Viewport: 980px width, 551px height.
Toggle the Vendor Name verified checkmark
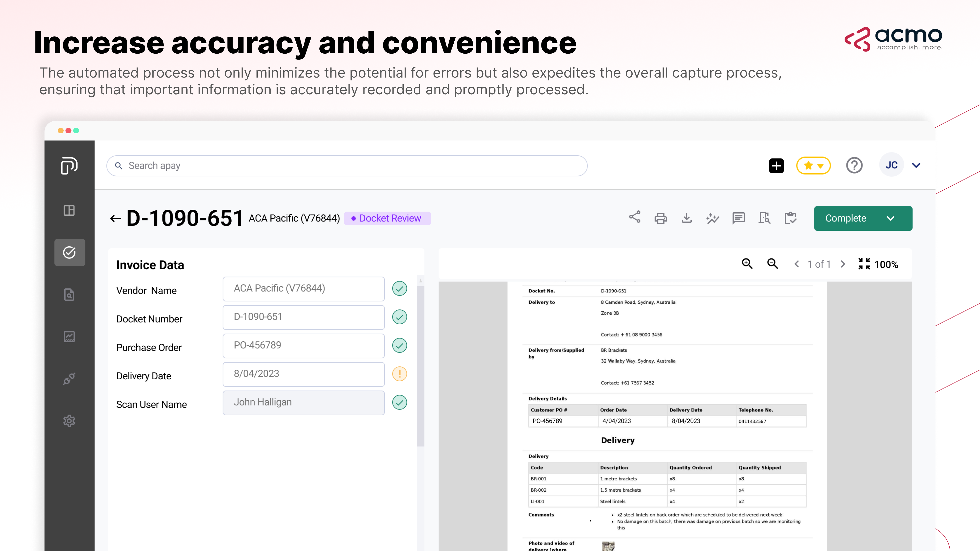click(400, 288)
